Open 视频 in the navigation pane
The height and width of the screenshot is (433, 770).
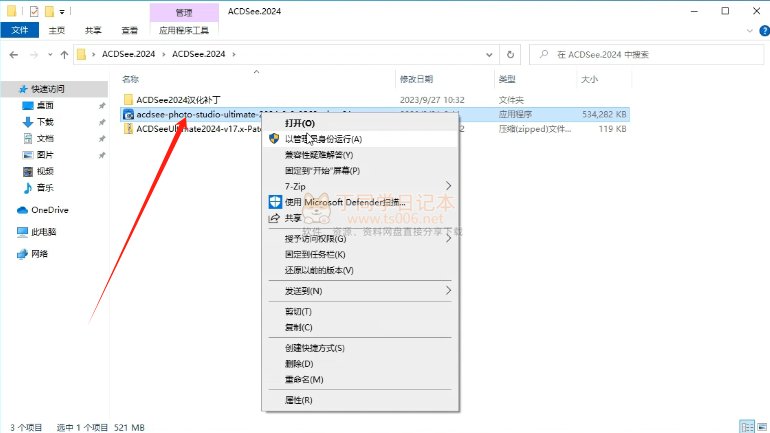point(45,171)
